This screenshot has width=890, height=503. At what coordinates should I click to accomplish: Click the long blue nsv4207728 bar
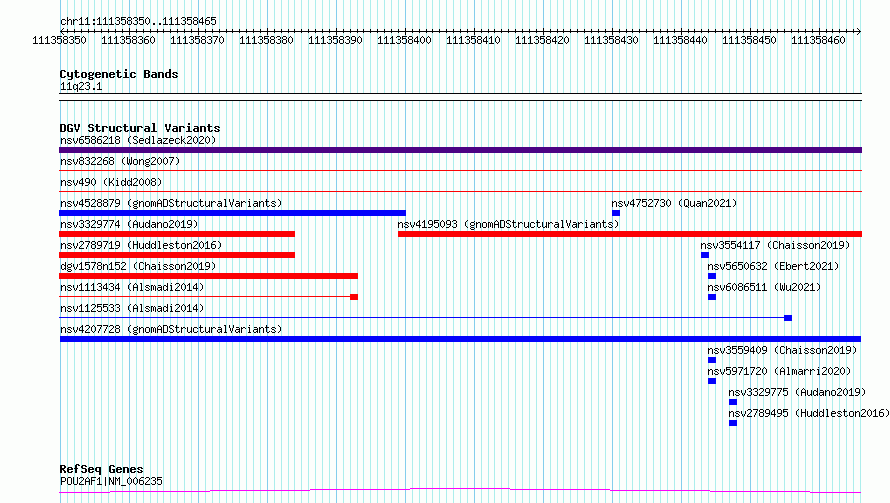pyautogui.click(x=460, y=339)
